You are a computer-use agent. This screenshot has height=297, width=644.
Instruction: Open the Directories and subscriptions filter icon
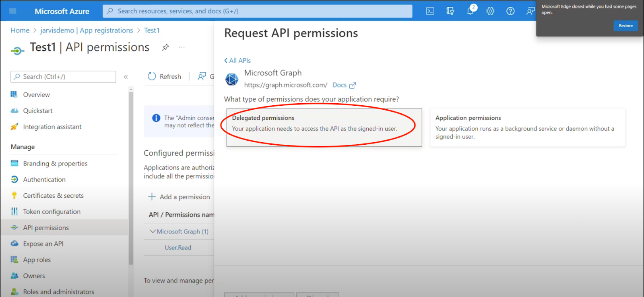point(450,11)
